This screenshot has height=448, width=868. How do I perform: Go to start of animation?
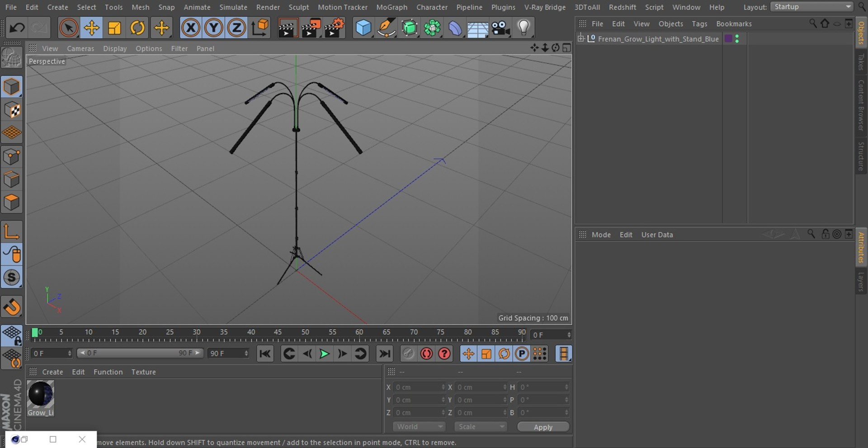[x=265, y=354]
